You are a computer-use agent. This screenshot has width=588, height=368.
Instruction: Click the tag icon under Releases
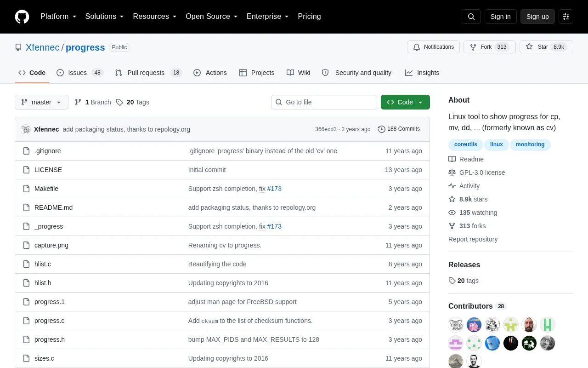coord(452,281)
